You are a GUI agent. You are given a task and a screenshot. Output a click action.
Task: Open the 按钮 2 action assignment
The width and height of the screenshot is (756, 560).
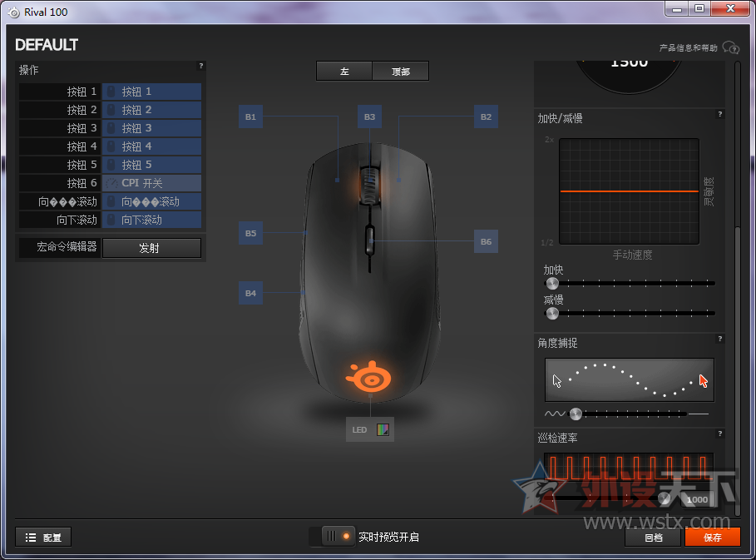(x=152, y=110)
